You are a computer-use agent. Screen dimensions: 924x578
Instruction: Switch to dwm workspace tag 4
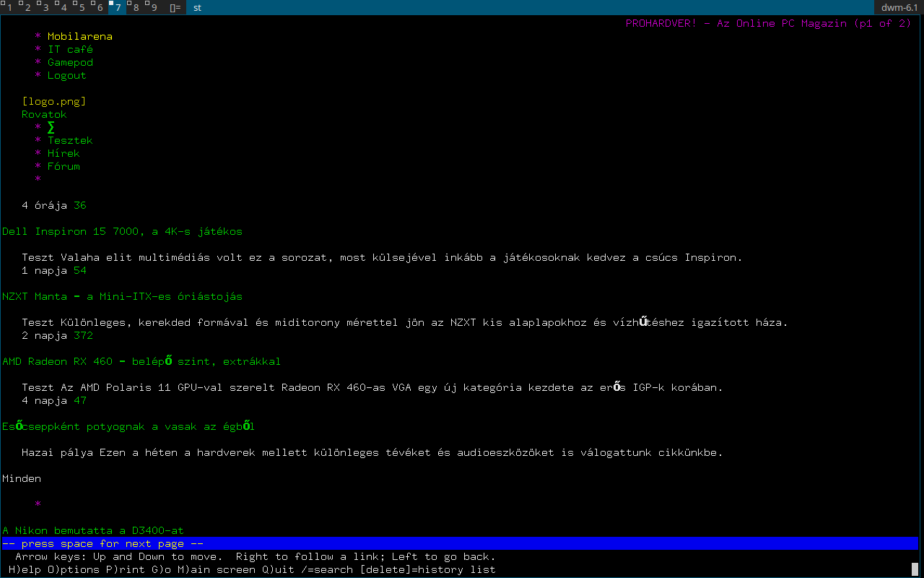pos(64,7)
